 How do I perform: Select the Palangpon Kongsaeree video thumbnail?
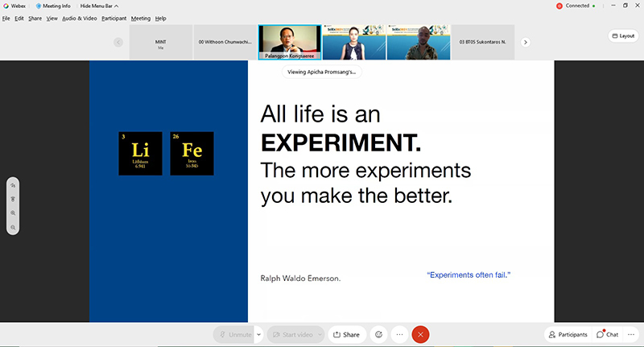[x=289, y=41]
